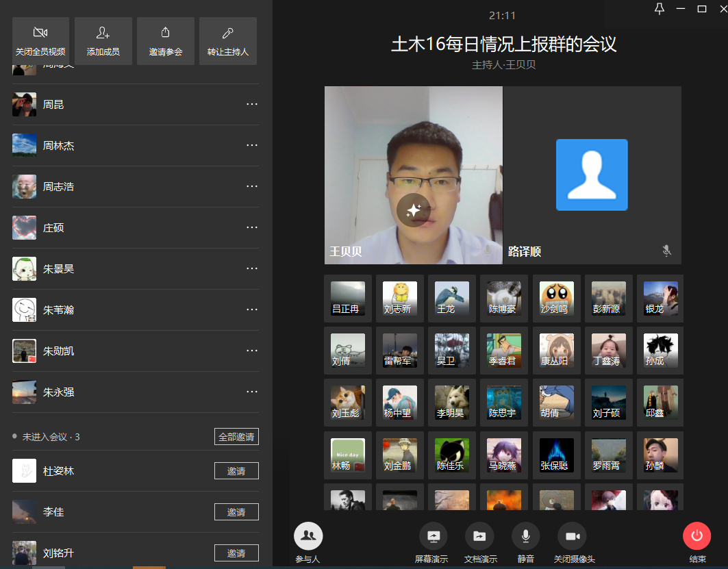Toggle the 参与人 participants panel
Screen dimensions: 728x569
point(308,536)
